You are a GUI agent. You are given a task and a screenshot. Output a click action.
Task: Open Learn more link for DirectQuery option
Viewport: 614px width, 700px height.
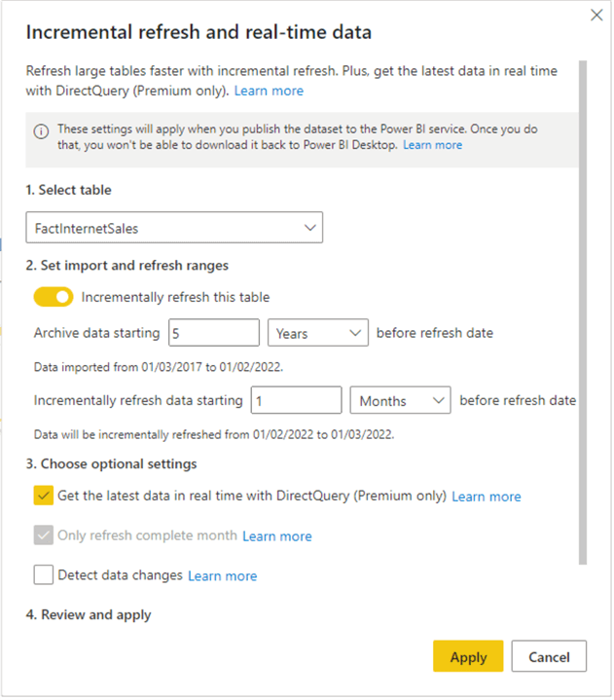487,497
